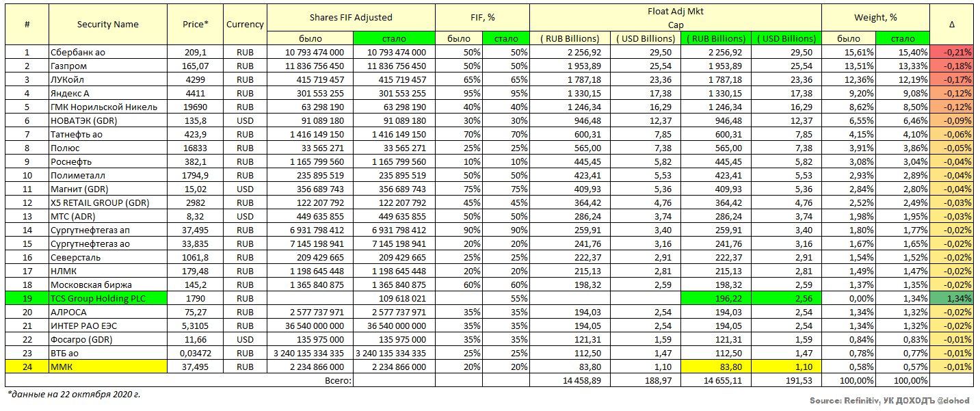Click the "Price*" column header
The height and width of the screenshot is (411, 980).
196,25
